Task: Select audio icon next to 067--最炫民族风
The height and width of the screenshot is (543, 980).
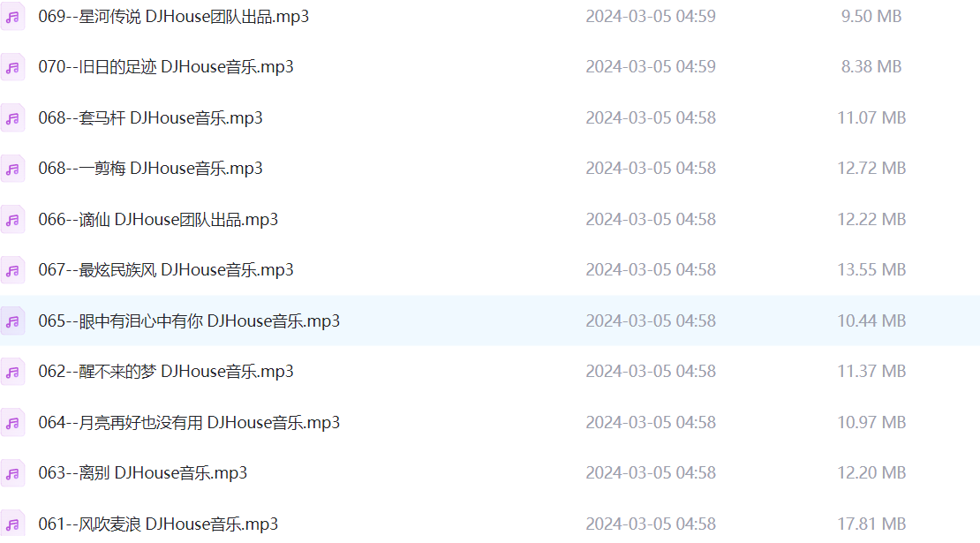Action: [12, 270]
